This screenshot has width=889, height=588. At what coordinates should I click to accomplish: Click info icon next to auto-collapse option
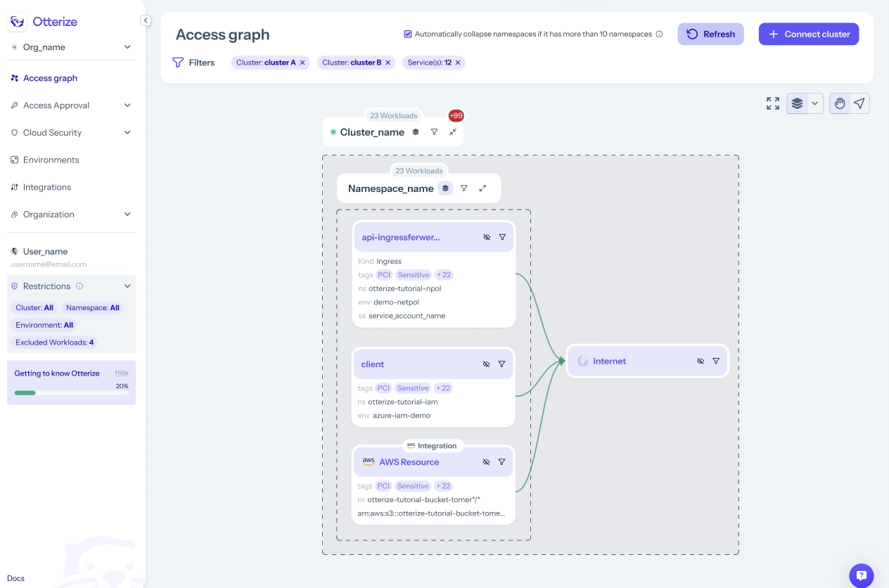659,34
